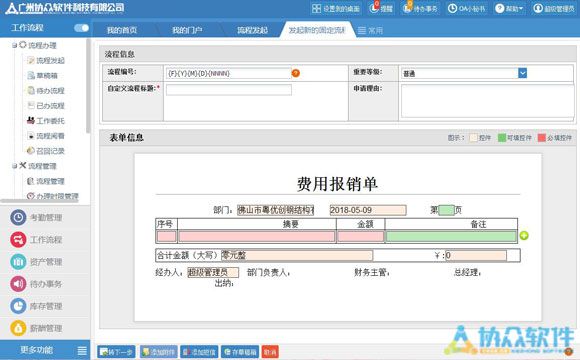Click the 存草稿箱 button
This screenshot has width=580, height=360.
(240, 352)
